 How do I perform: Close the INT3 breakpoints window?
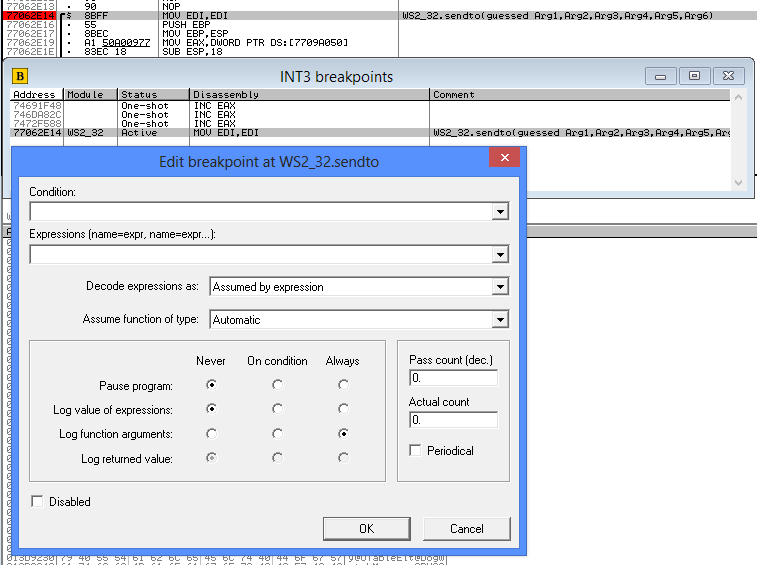(728, 76)
